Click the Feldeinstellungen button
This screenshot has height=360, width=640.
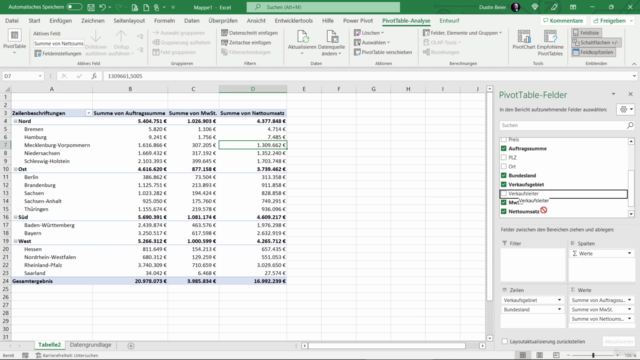click(x=58, y=53)
